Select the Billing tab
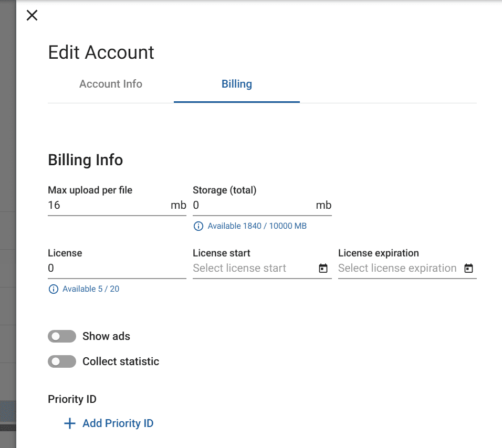 (x=236, y=84)
